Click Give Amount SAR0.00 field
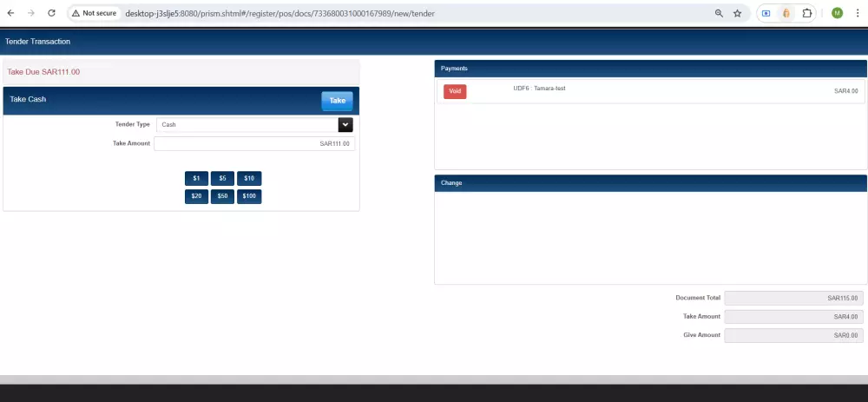This screenshot has height=402, width=868. (x=793, y=335)
